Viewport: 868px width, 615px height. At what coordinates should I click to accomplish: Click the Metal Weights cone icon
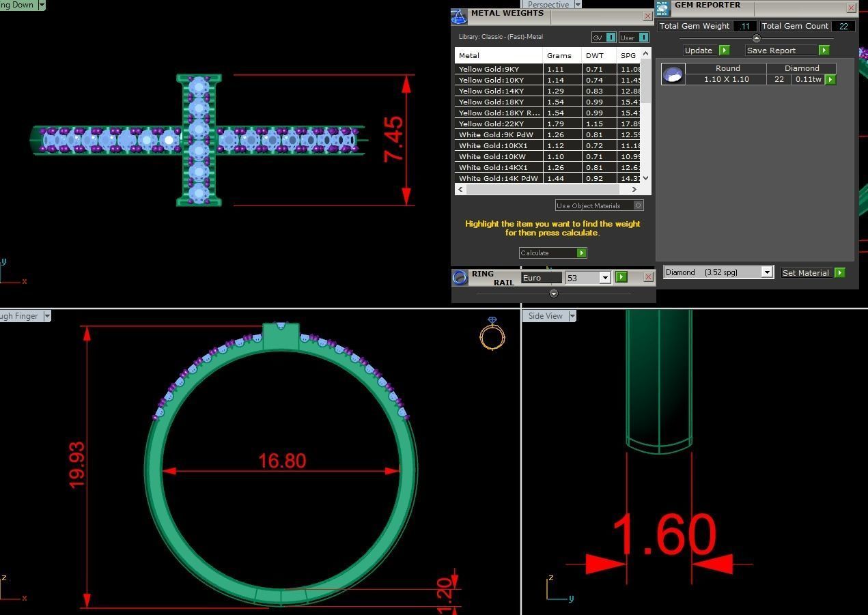click(x=460, y=16)
